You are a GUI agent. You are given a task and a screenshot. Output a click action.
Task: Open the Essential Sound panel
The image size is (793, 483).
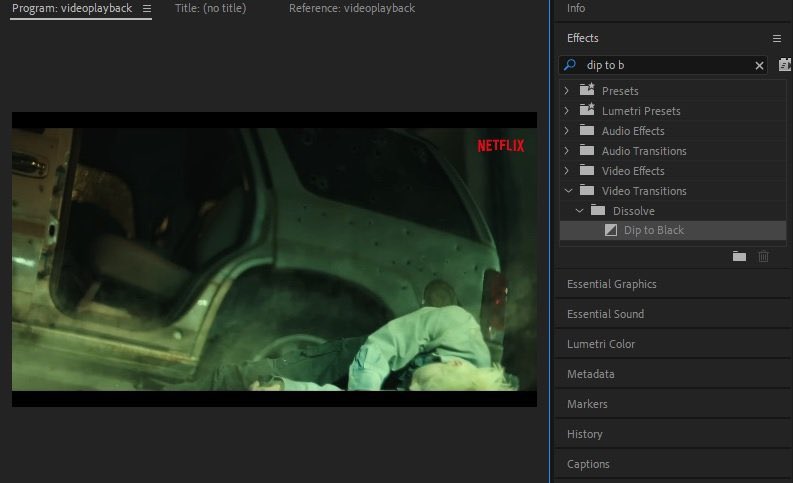tap(605, 314)
